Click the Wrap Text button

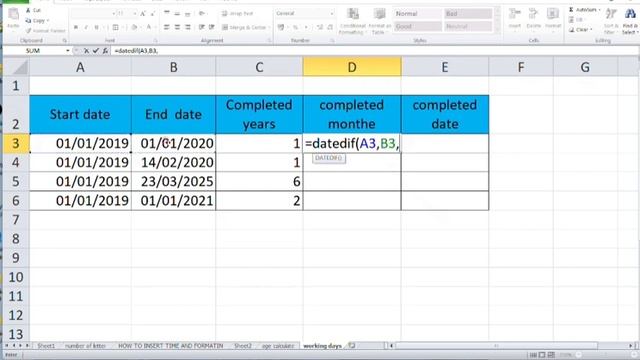coord(238,13)
